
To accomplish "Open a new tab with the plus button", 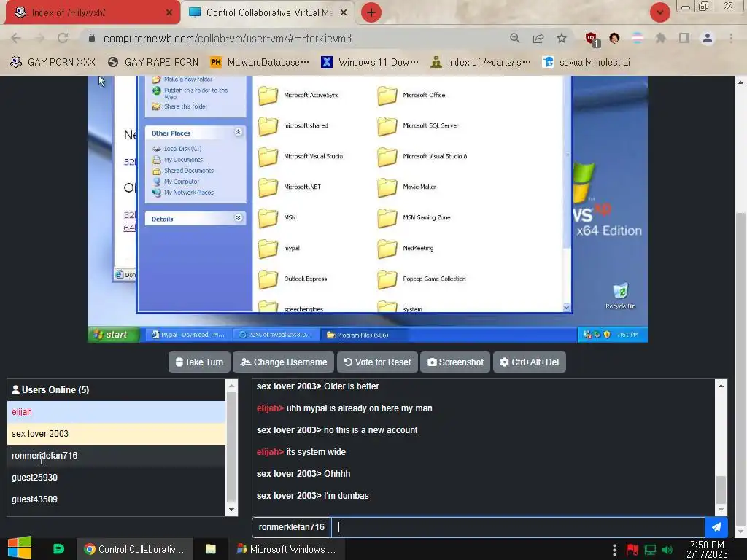I will click(x=371, y=12).
